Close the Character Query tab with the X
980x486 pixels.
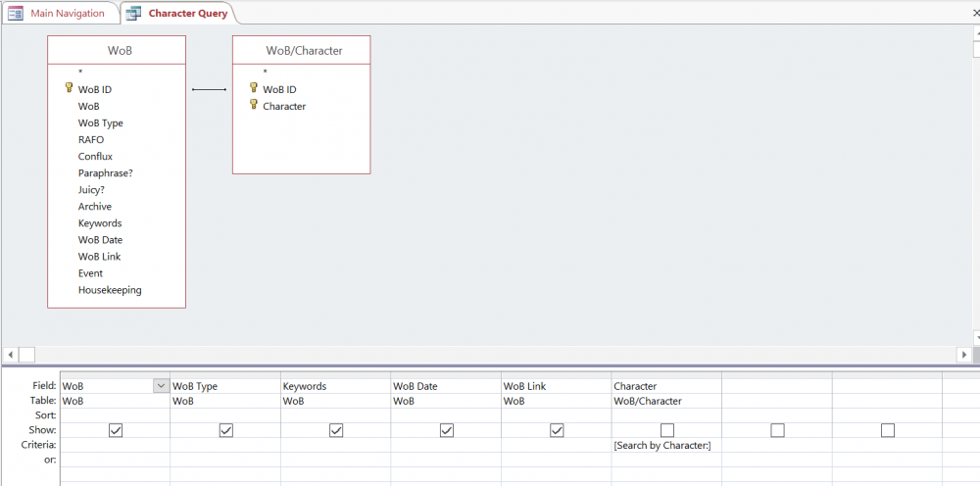[x=976, y=13]
